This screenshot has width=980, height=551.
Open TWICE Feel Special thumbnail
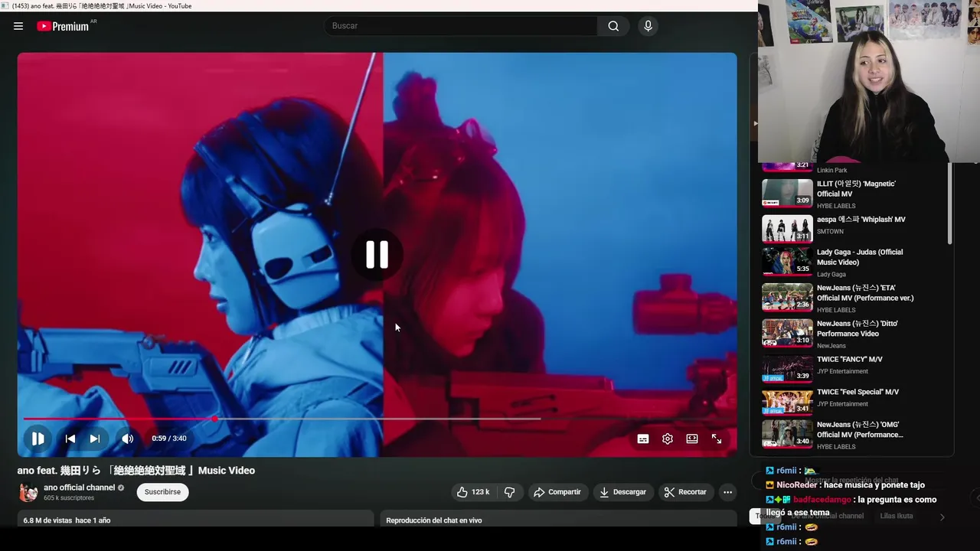point(787,402)
